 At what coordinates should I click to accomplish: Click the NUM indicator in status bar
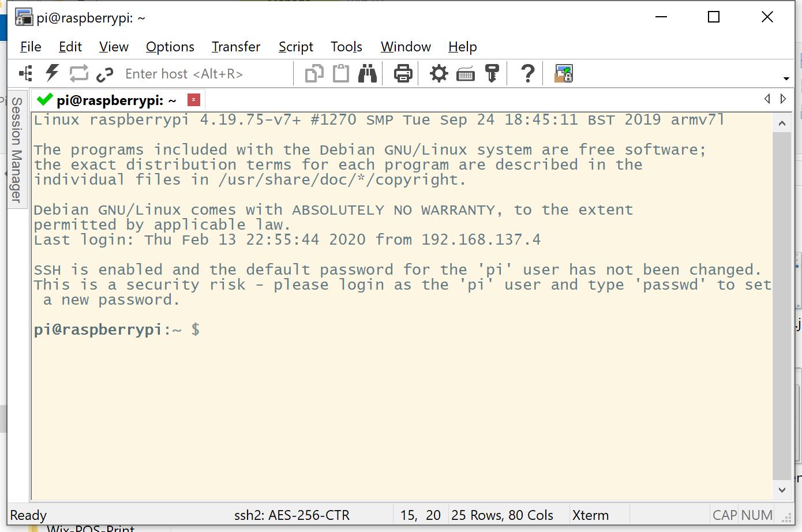(x=757, y=515)
